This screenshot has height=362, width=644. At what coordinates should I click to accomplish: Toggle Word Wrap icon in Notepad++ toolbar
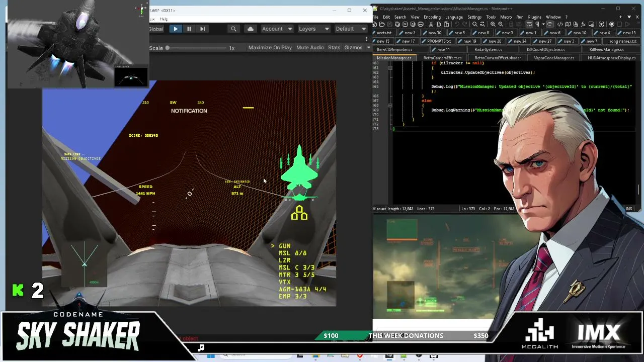point(529,24)
